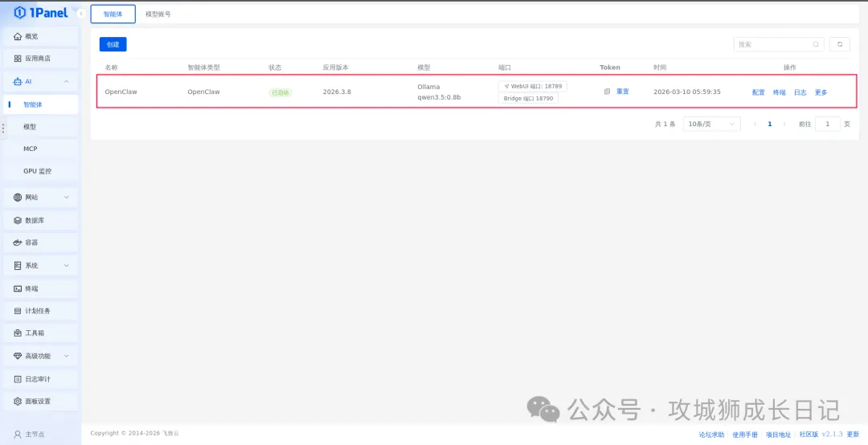
Task: Open the 10条/页 page size dropdown
Action: click(x=711, y=125)
